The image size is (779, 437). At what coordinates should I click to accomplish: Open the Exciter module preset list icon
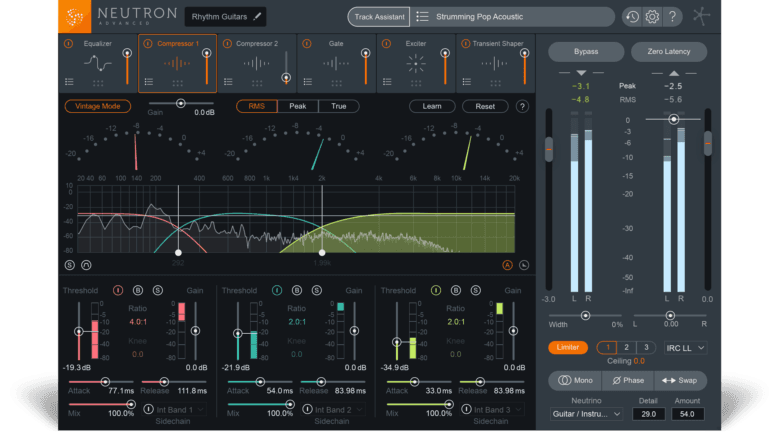[387, 81]
